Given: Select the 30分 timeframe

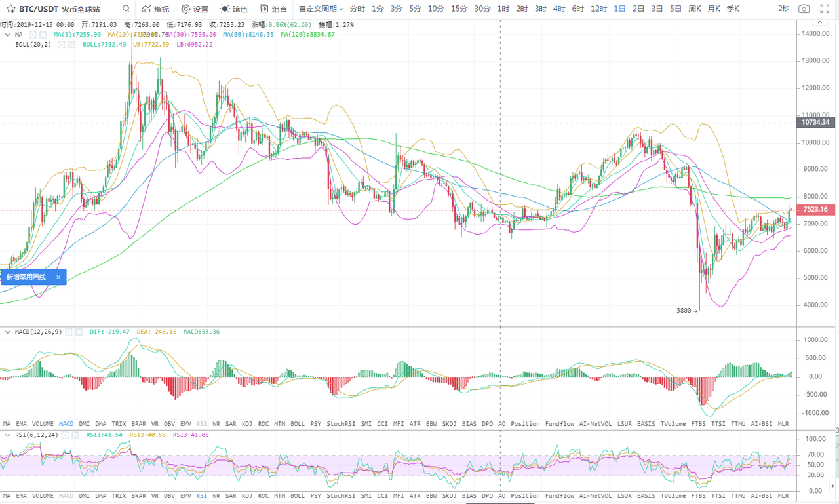Looking at the screenshot, I should coord(482,9).
